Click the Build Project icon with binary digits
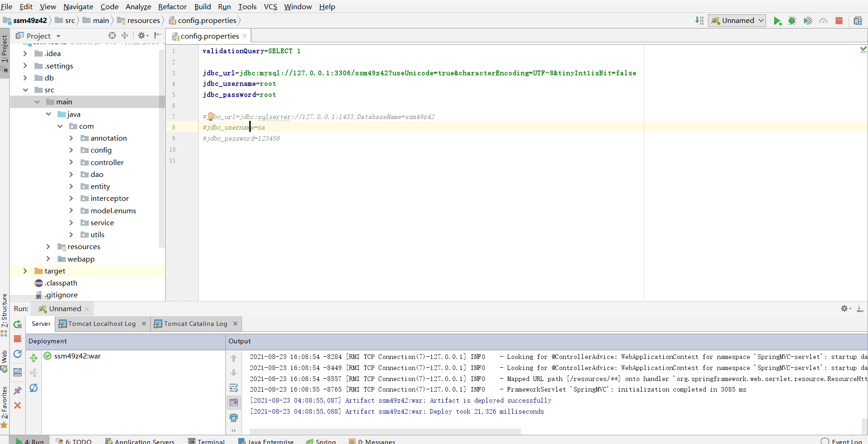Image resolution: width=868 pixels, height=444 pixels. pos(699,20)
